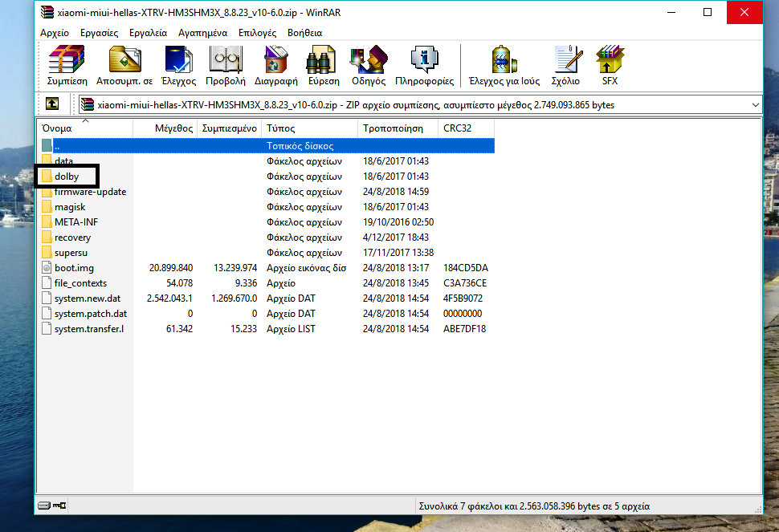Expand the archive path dropdown

tap(754, 105)
